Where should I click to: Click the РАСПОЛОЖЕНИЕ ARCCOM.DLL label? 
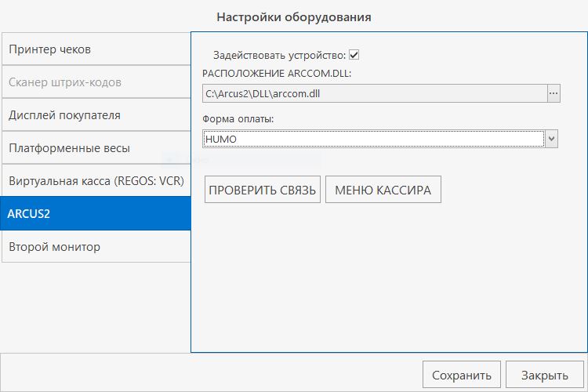(x=278, y=74)
